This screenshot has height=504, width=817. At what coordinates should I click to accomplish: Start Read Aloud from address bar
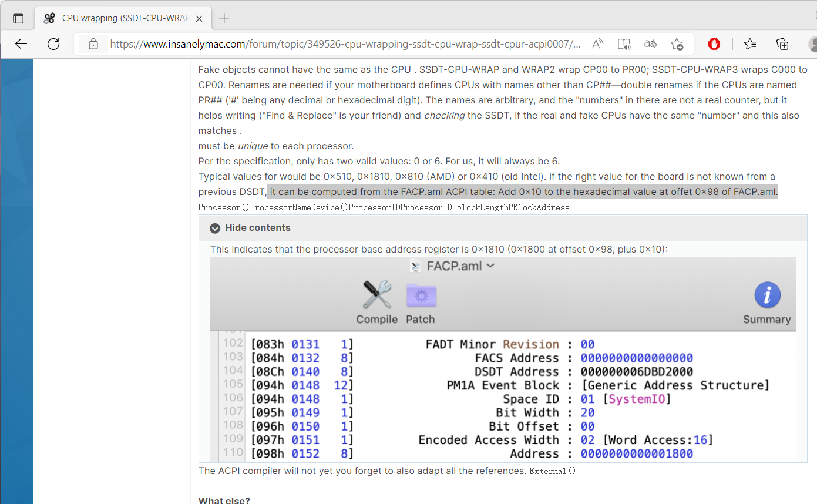point(597,44)
